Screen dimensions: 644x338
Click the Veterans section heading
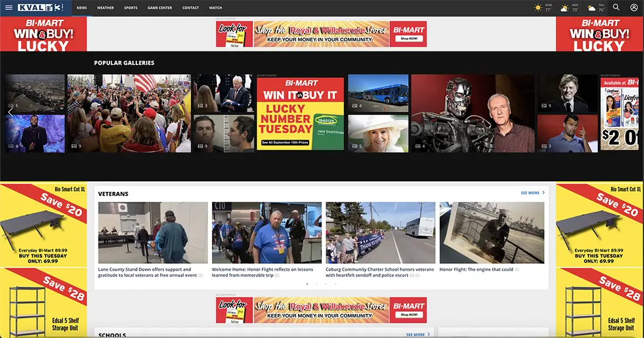pos(113,194)
